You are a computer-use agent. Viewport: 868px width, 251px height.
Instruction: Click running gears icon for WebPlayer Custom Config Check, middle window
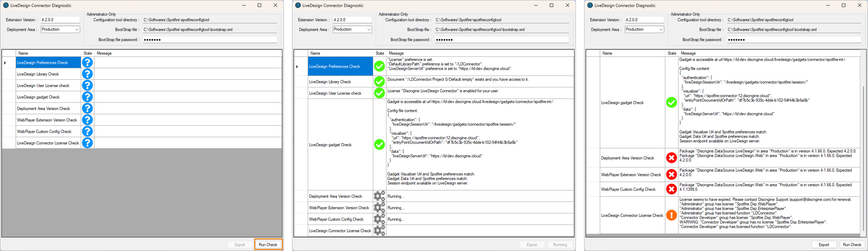coord(379,219)
